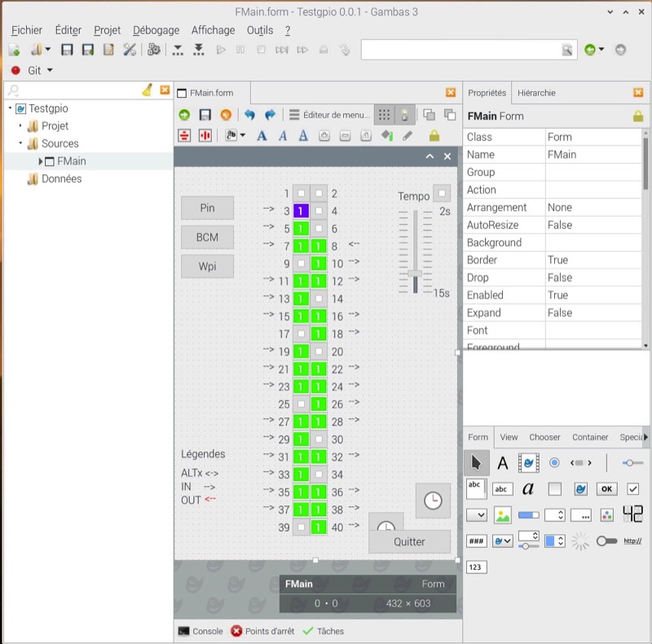Open the Débogage menu
Screen dimensions: 652x644
[156, 30]
